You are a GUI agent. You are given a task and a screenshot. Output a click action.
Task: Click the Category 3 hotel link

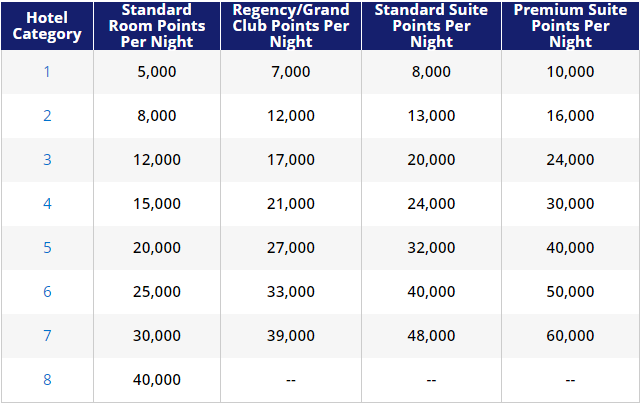47,160
